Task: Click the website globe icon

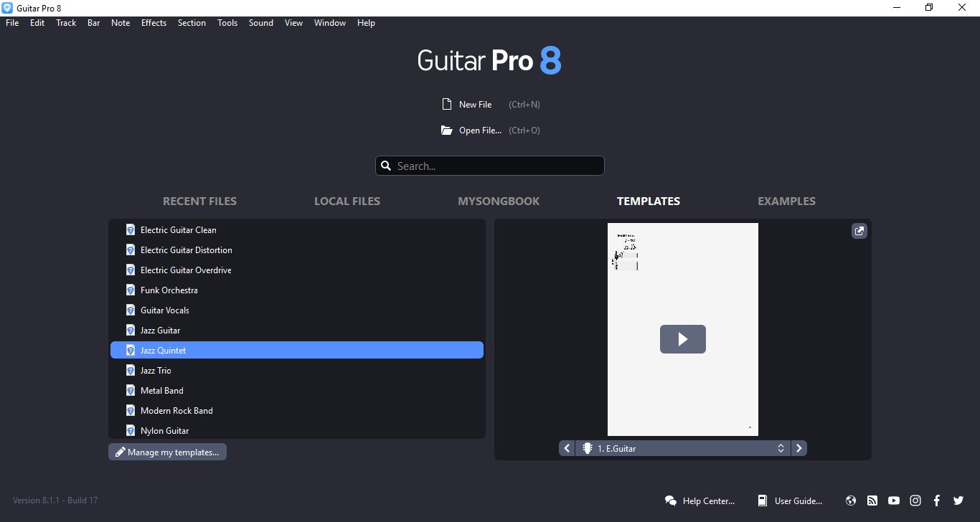Action: pos(851,501)
